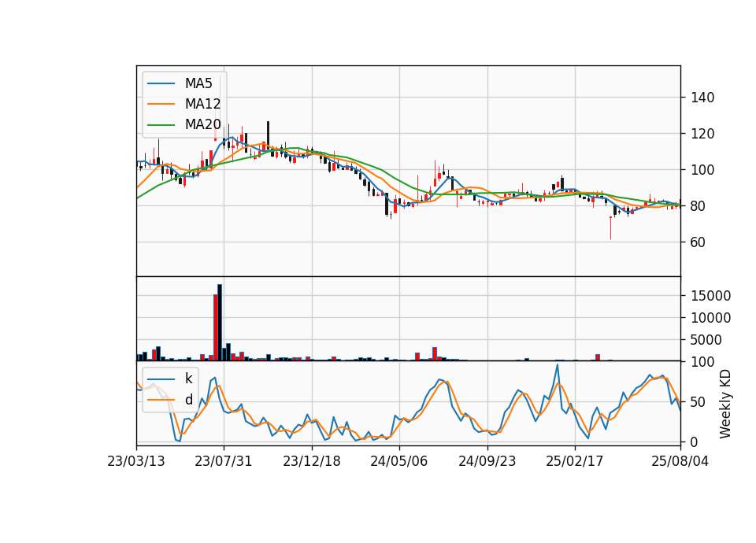Screen dimensions: 756x543
Task: Click the 23/12/18 date tick label
Action: pos(312,461)
